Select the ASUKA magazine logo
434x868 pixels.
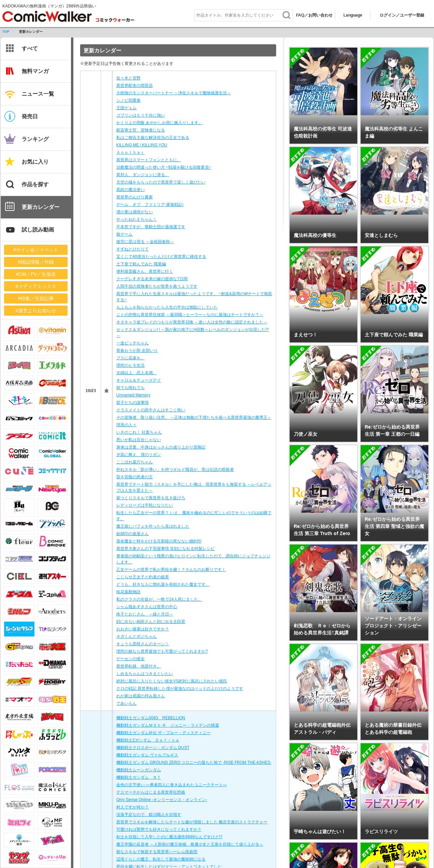(19, 330)
